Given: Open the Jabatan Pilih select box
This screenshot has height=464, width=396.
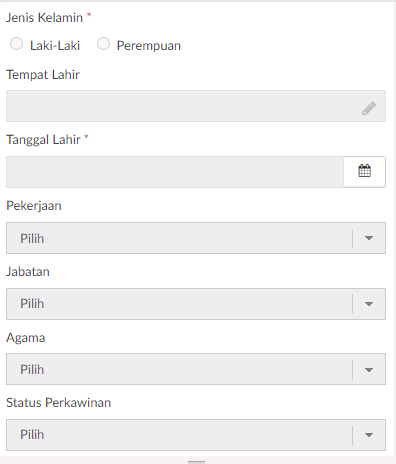Looking at the screenshot, I should coord(196,304).
